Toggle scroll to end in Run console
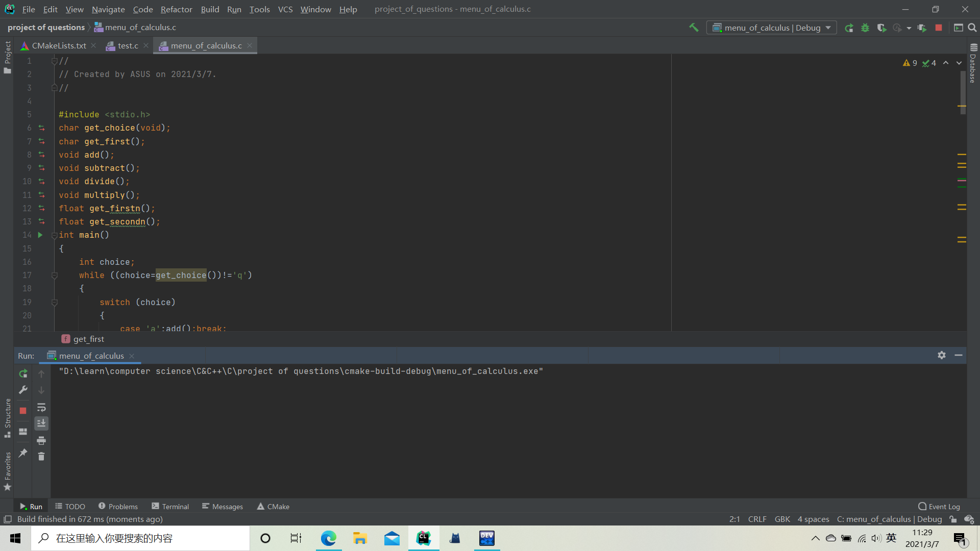The width and height of the screenshot is (980, 551). click(x=41, y=423)
